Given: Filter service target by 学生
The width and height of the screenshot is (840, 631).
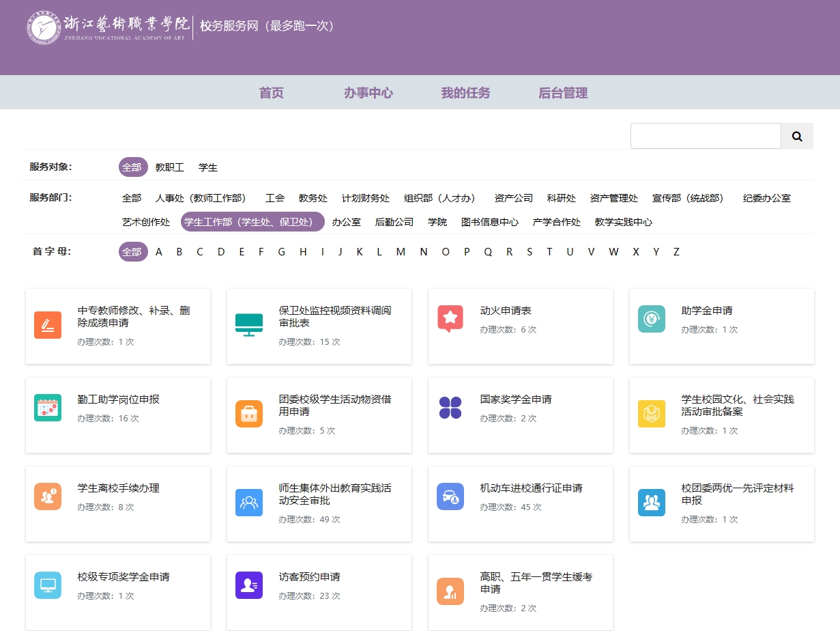Looking at the screenshot, I should (208, 167).
